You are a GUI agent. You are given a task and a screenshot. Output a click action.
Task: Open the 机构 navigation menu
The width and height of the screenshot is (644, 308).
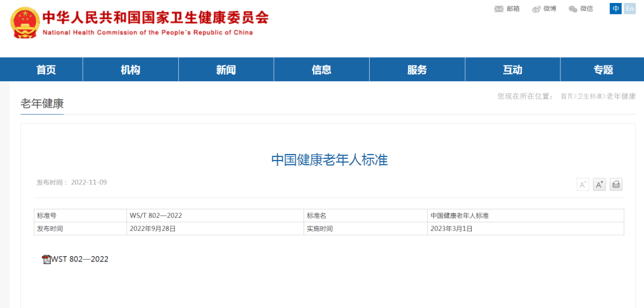[x=130, y=70]
